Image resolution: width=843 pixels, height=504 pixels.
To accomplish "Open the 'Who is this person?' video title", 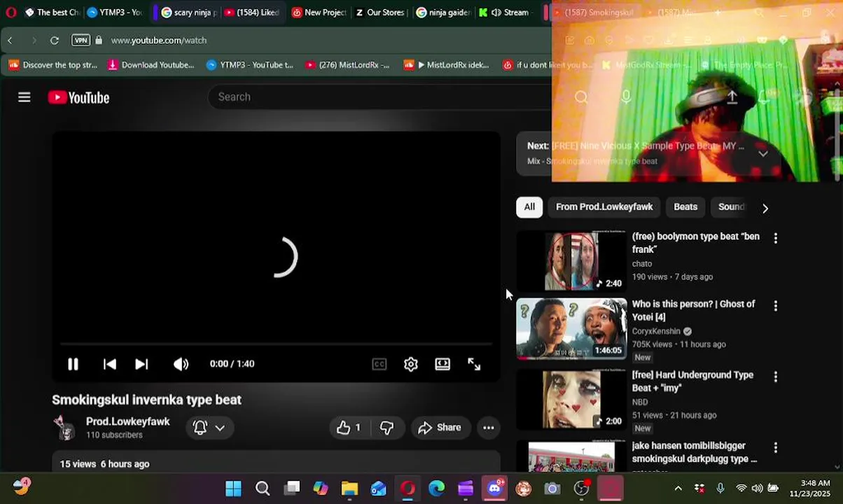I will coord(693,311).
